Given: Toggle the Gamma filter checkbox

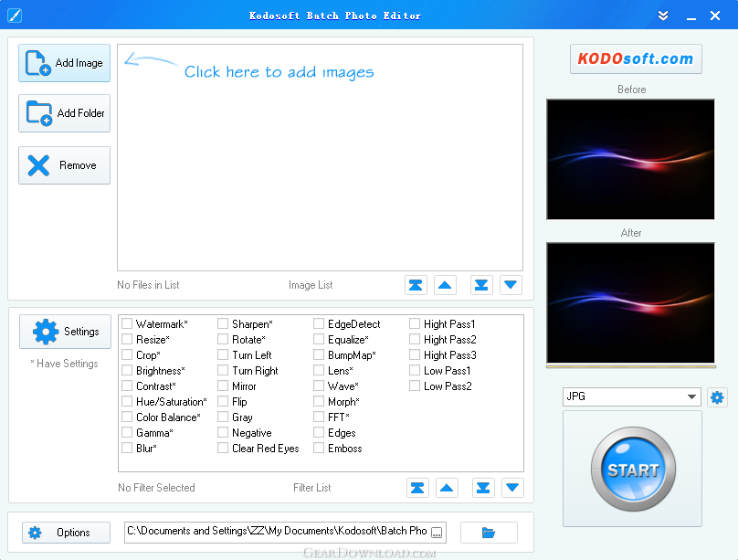Looking at the screenshot, I should (127, 432).
